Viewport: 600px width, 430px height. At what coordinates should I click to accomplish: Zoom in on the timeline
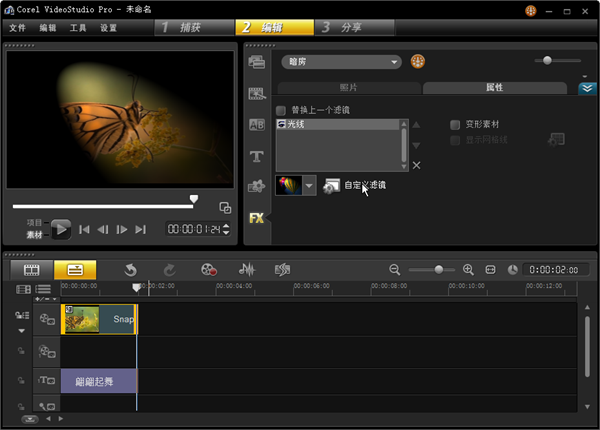click(x=468, y=270)
